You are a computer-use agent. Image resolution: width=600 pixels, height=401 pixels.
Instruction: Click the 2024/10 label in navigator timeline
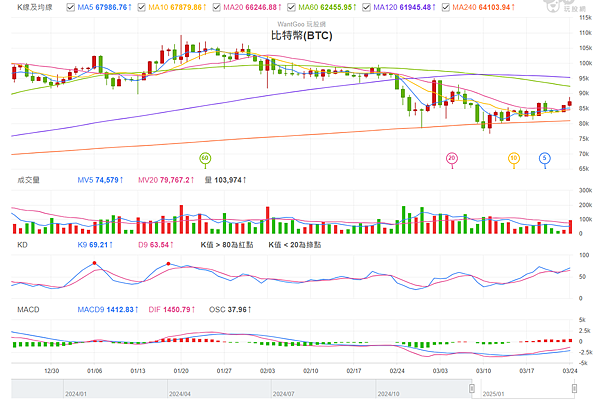coord(388,394)
